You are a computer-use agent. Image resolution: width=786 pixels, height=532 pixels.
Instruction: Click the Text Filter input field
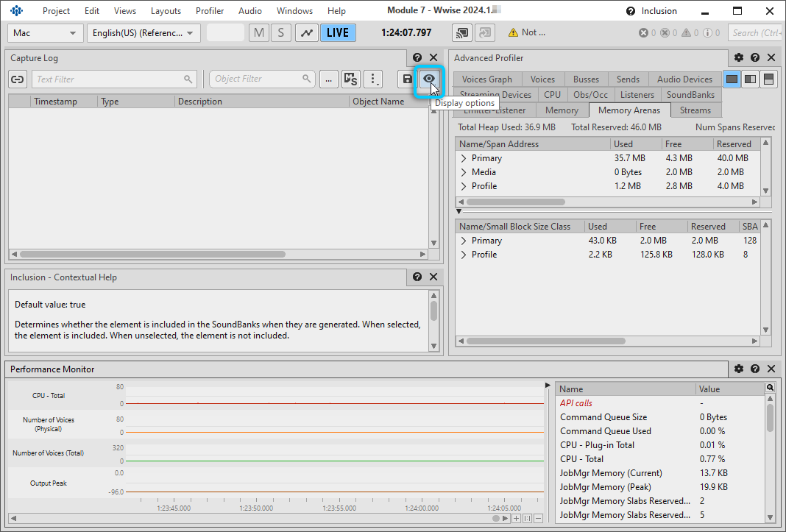107,79
